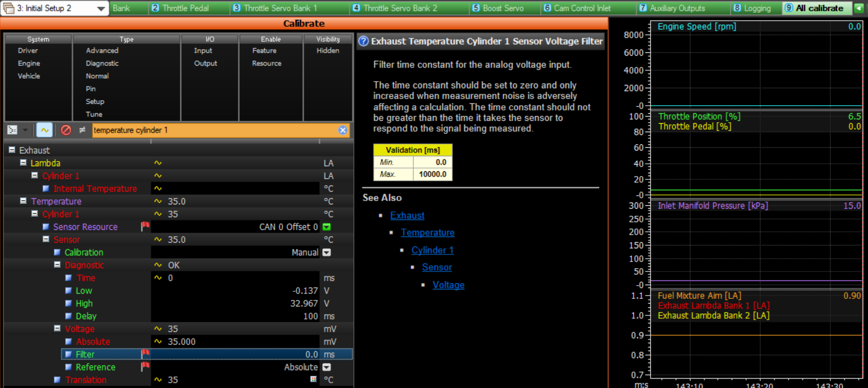Click the red flag on Sensor Resource row
Screen dimensions: 868x388
pos(145,227)
